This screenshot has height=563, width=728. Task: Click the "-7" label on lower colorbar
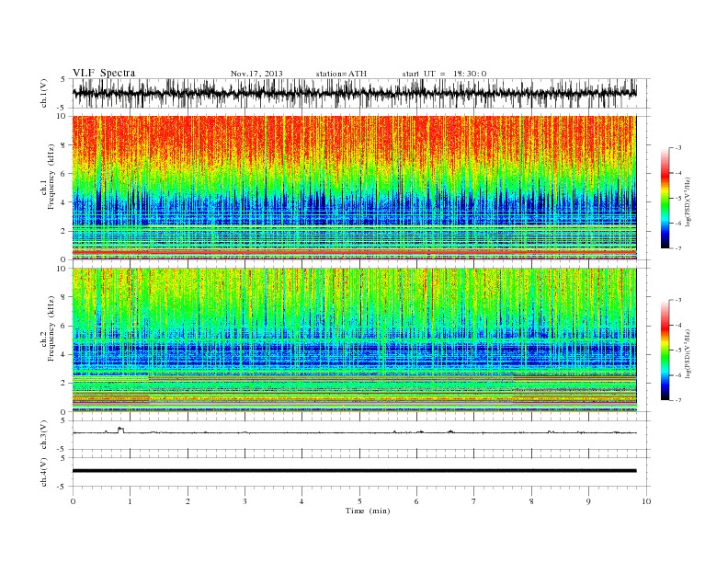(678, 400)
